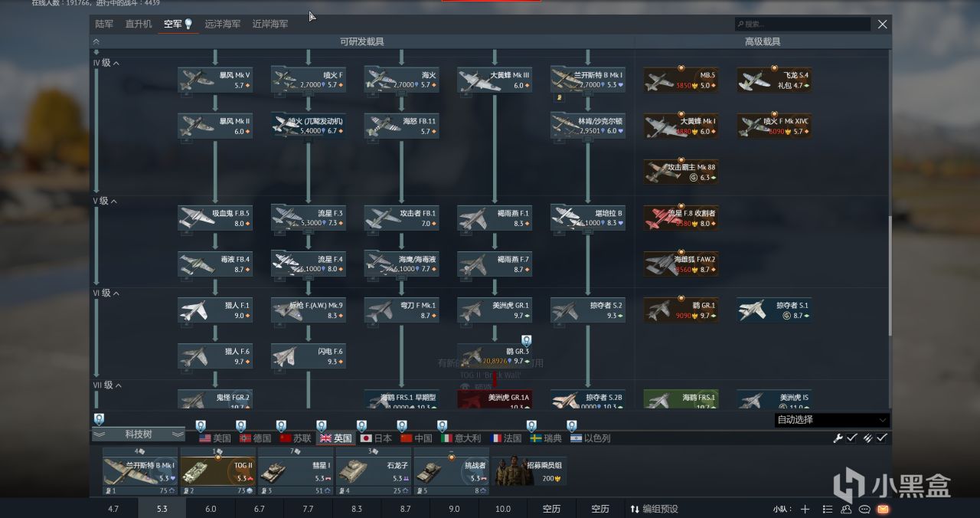980x518 pixels.
Task: Select the 闪电 F.6 jet card
Action: [309, 356]
